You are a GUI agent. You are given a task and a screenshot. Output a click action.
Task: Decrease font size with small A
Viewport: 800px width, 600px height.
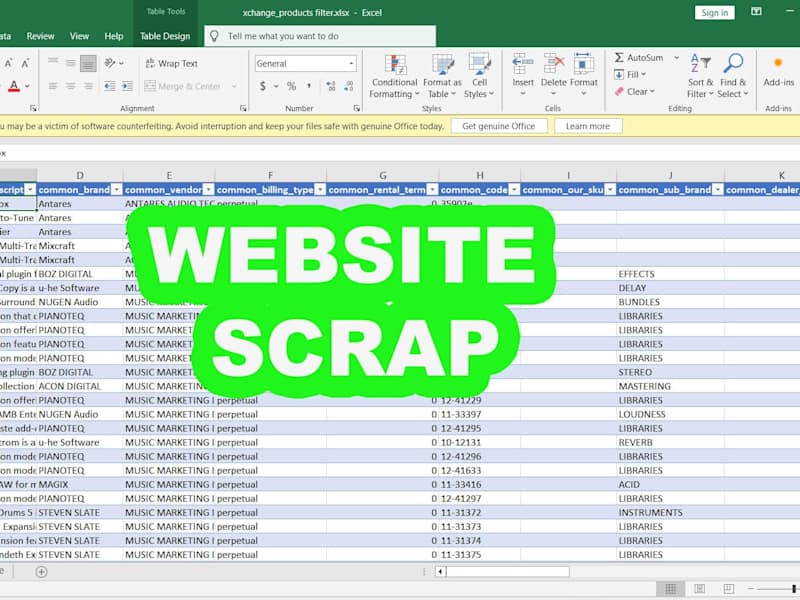coord(25,63)
